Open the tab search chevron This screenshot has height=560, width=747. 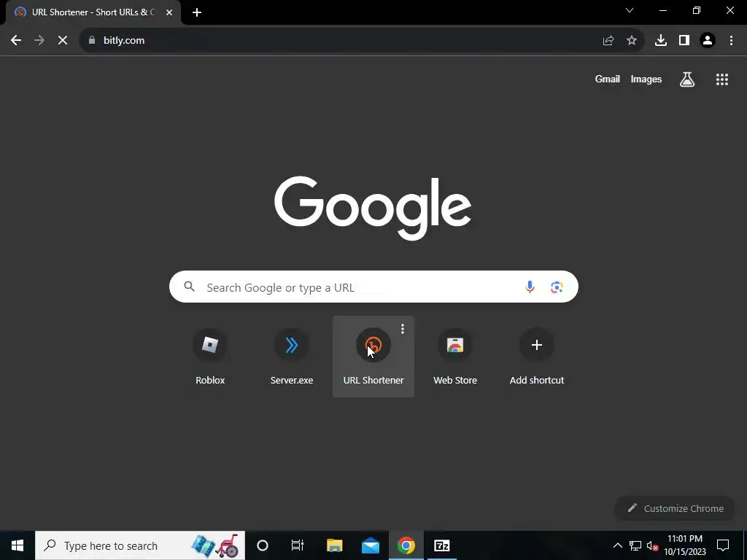point(630,10)
